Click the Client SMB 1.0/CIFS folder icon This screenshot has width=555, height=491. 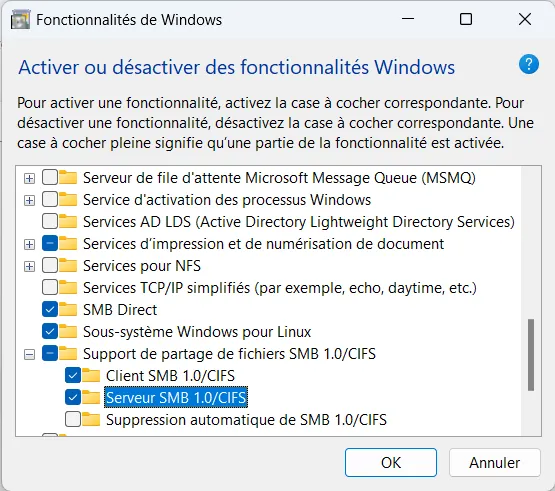coord(91,375)
